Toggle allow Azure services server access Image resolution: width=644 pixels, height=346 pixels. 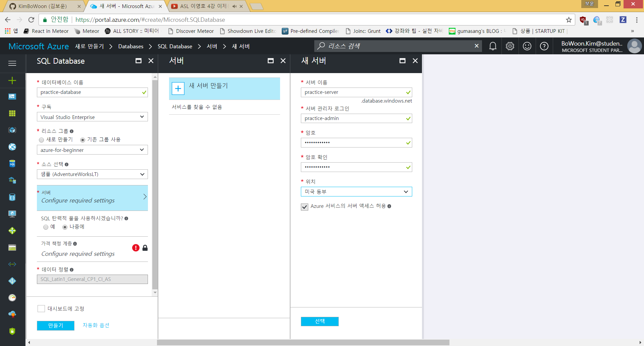pyautogui.click(x=305, y=207)
